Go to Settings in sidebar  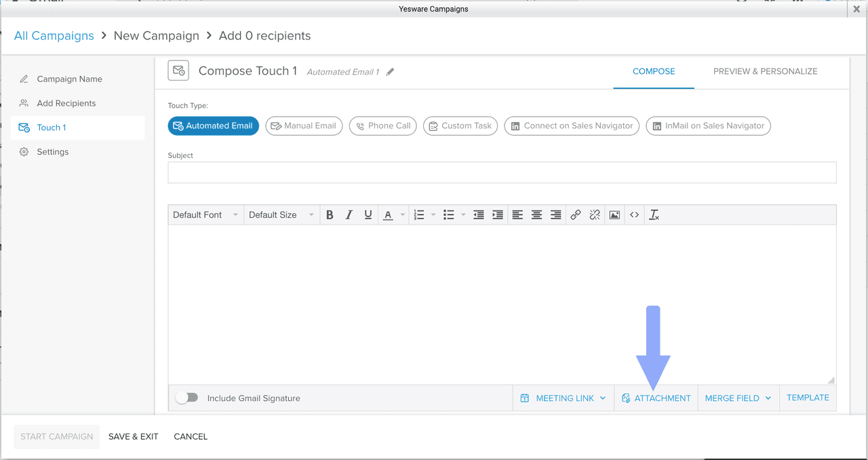coord(53,152)
